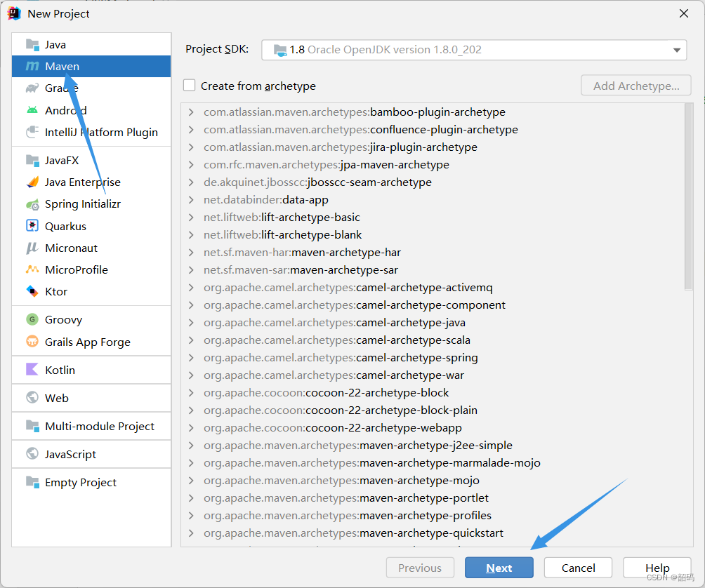705x588 pixels.
Task: Expand maven-archetype-profiles node
Action: [191, 515]
